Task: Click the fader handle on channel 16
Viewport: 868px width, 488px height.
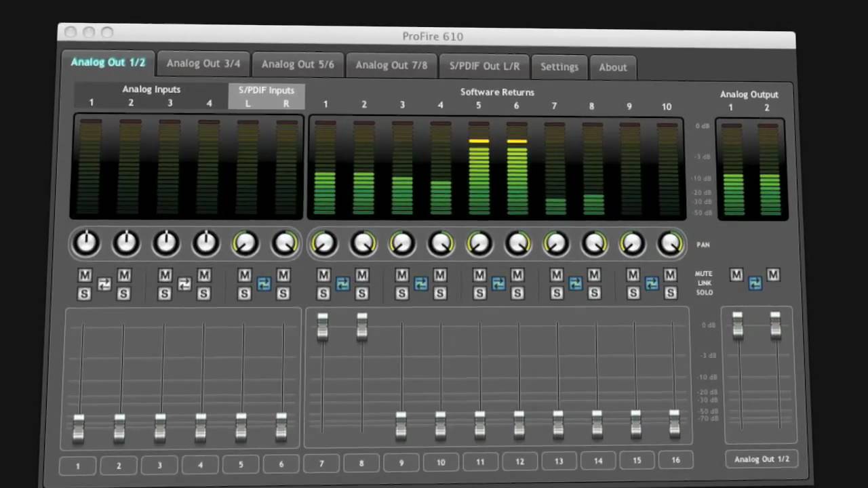Action: 674,423
